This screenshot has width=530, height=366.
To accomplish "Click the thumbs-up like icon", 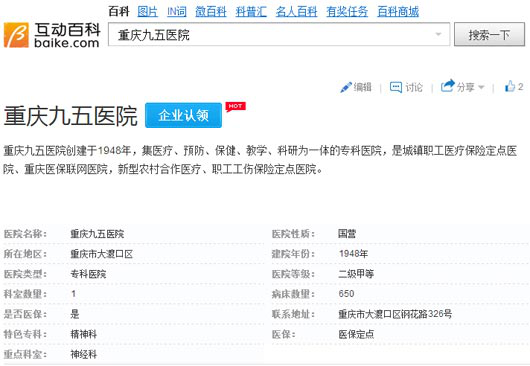I will pyautogui.click(x=510, y=87).
